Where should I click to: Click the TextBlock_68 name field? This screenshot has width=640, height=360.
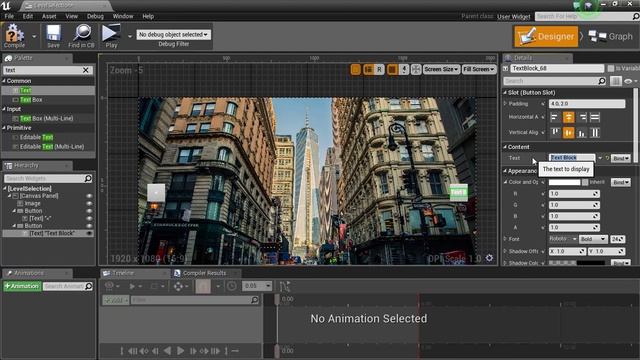(x=557, y=69)
